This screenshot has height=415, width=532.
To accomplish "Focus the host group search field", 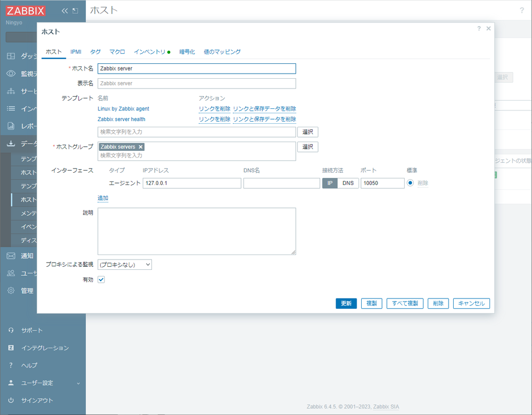I will click(x=197, y=155).
